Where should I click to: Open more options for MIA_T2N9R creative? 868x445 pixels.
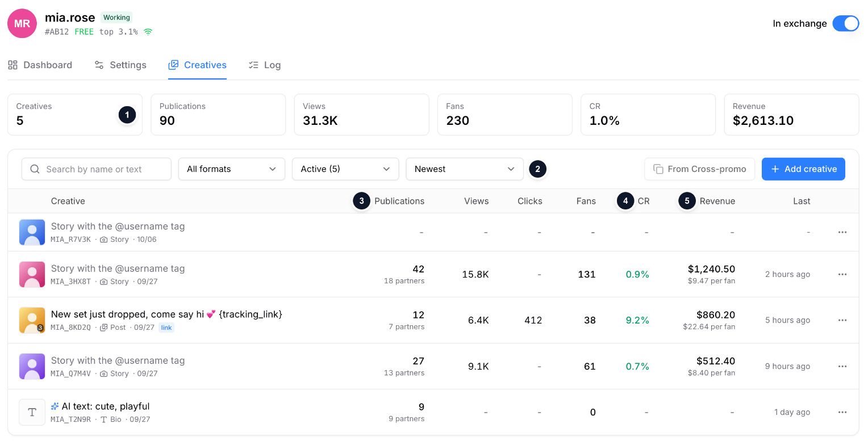coord(842,412)
